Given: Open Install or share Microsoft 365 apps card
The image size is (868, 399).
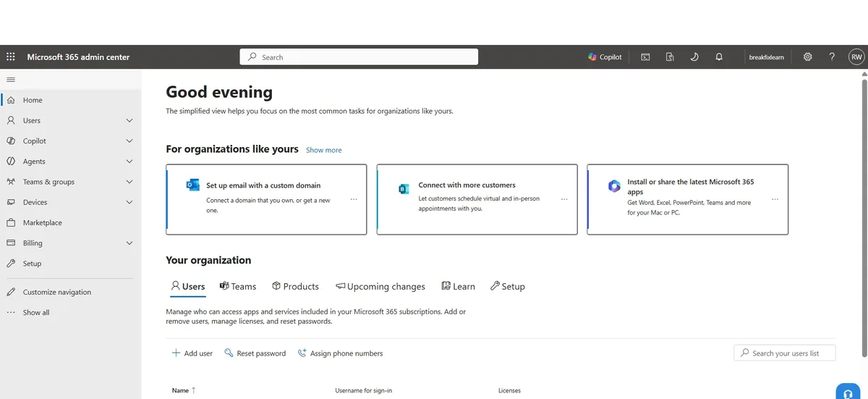Looking at the screenshot, I should pyautogui.click(x=688, y=199).
